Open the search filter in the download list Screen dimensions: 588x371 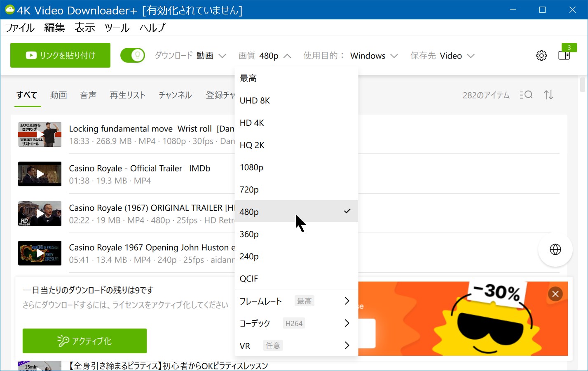[x=526, y=95]
